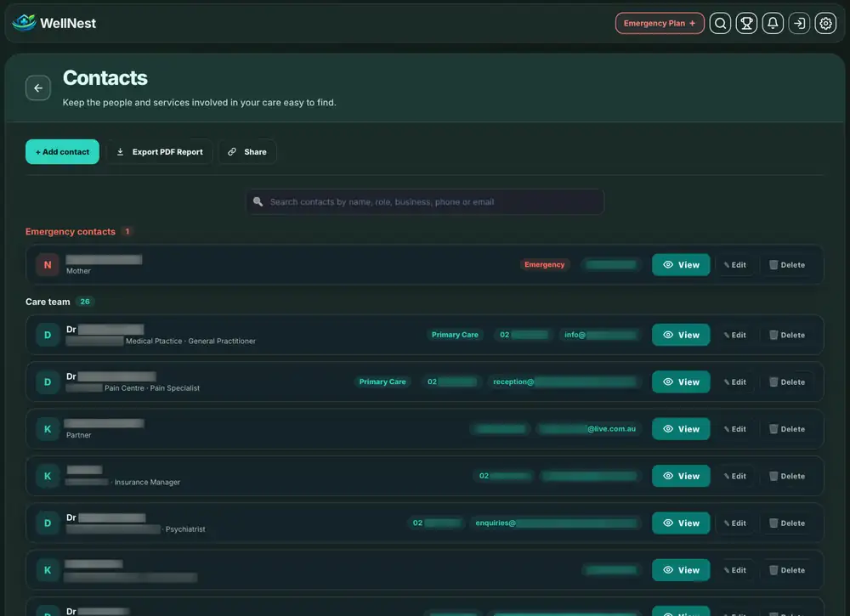Edit the Pain Specialist contact
This screenshot has height=616, width=850.
(734, 382)
